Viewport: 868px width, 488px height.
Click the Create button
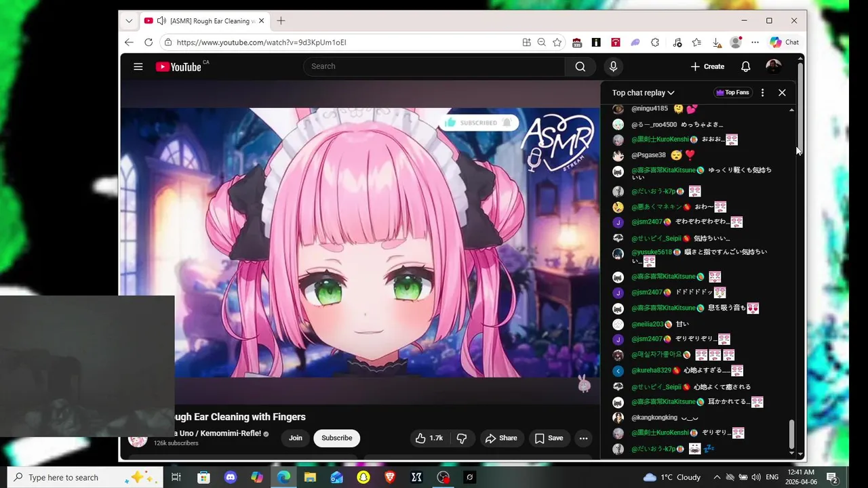pos(707,66)
